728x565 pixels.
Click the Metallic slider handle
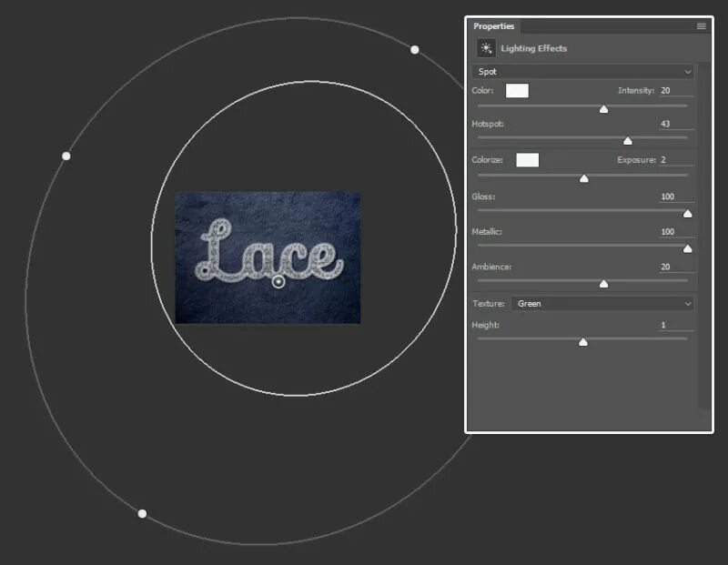pyautogui.click(x=688, y=249)
